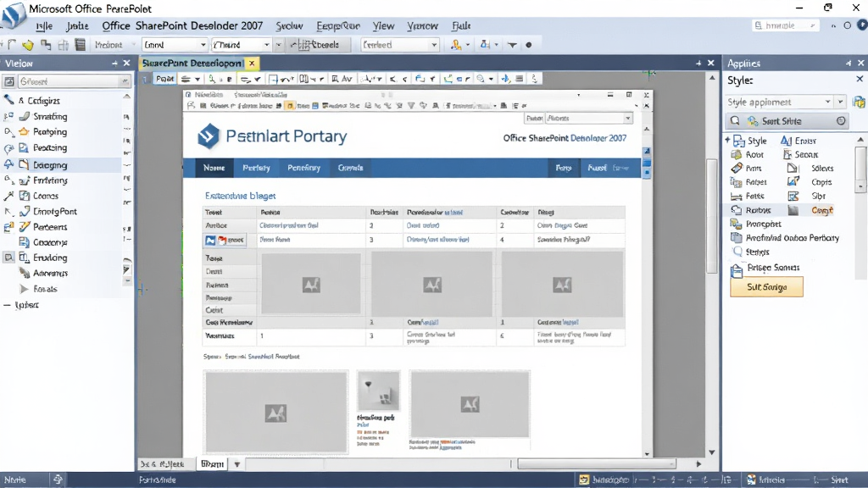Click the horizontal scrollbar under document
This screenshot has height=488, width=868.
click(597, 464)
